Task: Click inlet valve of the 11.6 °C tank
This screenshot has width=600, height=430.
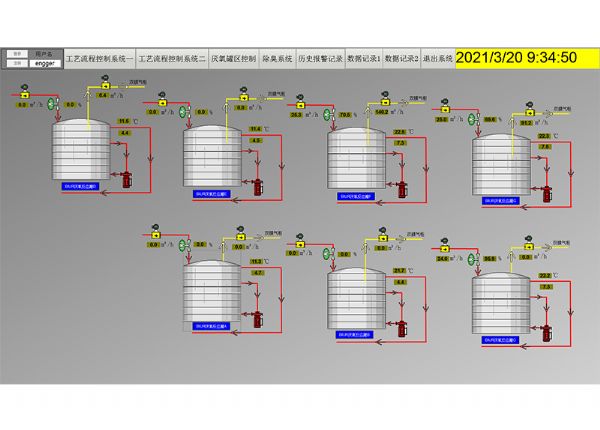Action: tap(24, 92)
